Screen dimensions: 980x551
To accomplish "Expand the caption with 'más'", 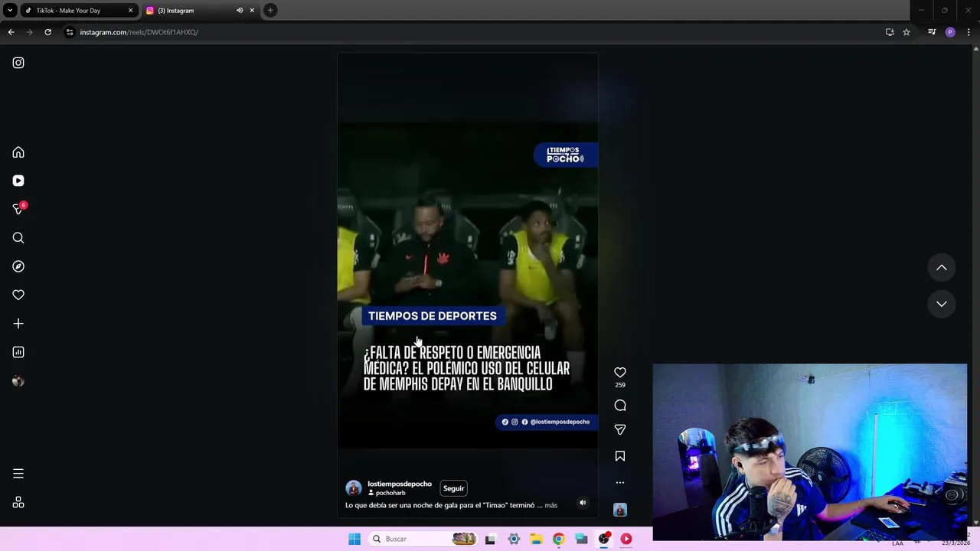I will tap(551, 505).
